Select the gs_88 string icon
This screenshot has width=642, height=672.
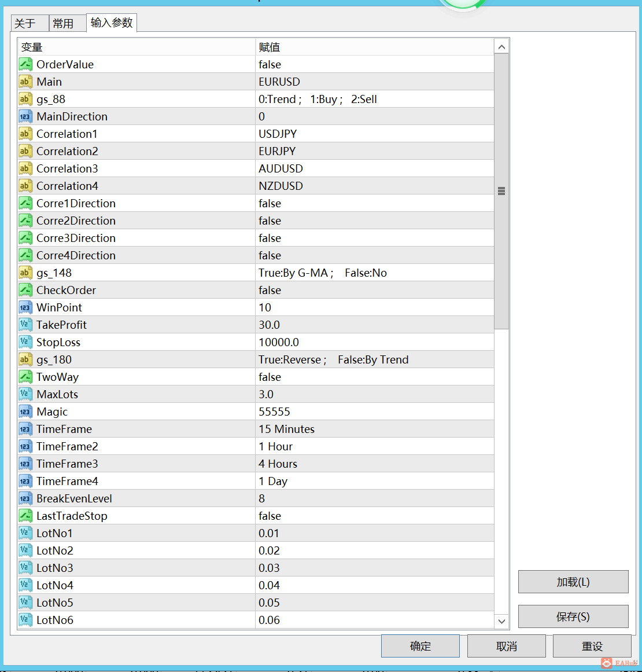25,99
